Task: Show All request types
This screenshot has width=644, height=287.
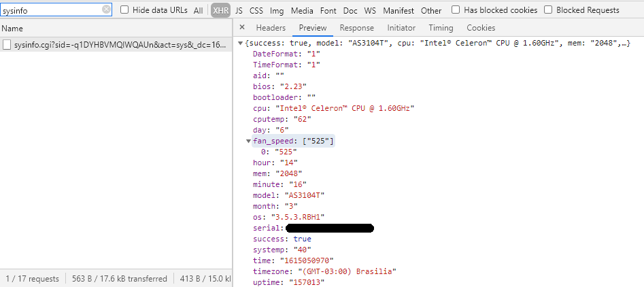Action: pyautogui.click(x=198, y=10)
